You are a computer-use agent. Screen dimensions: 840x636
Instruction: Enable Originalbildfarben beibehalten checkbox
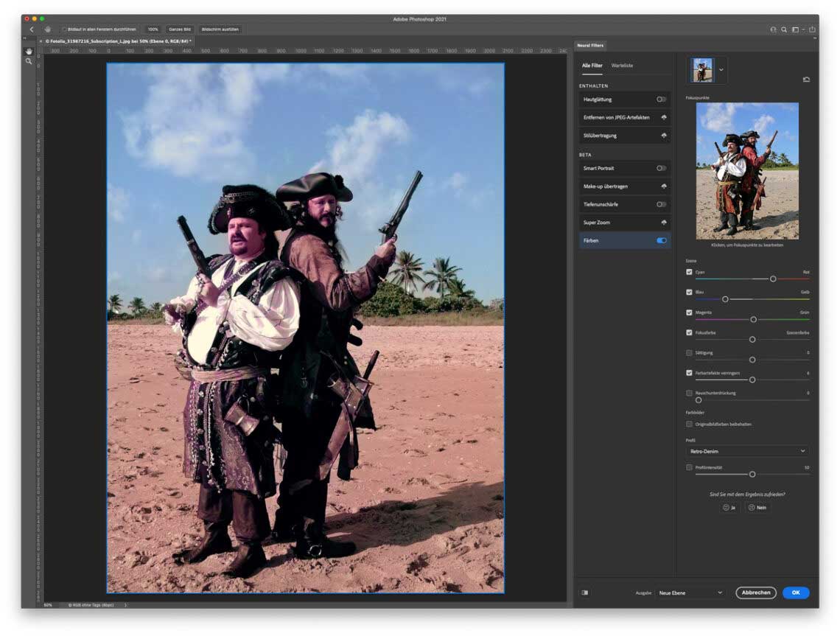click(689, 424)
